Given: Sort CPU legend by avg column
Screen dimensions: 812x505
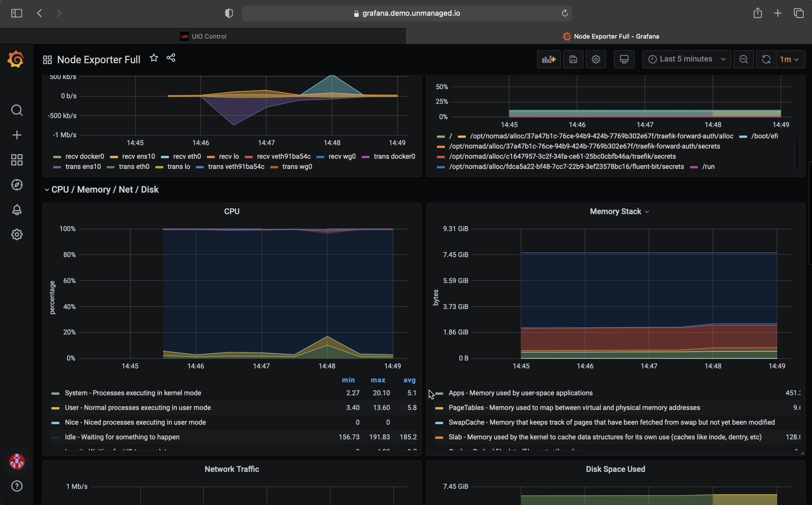Looking at the screenshot, I should pyautogui.click(x=409, y=380).
